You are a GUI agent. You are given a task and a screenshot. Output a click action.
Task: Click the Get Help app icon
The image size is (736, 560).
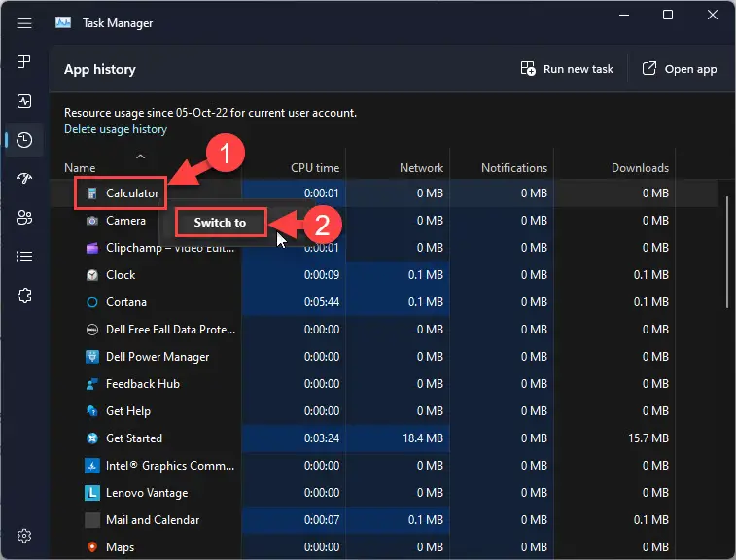(x=92, y=411)
